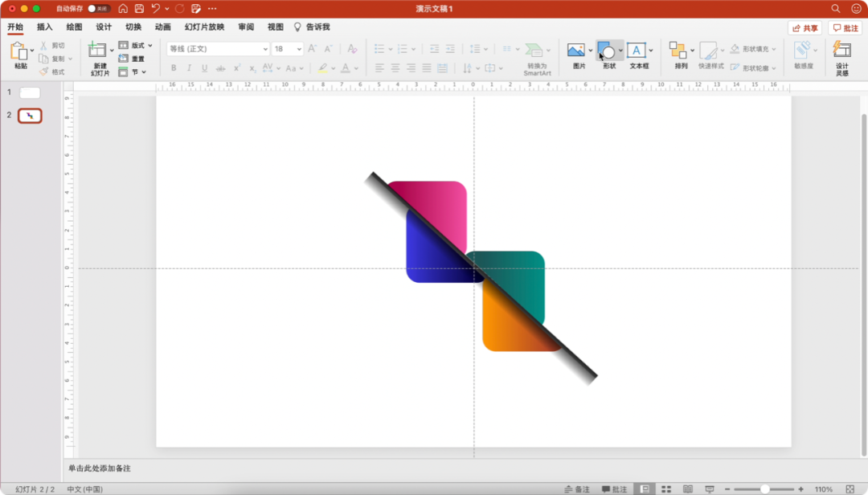The image size is (868, 495).
Task: Toggle the 自动保存 AutoSave switch
Action: [99, 9]
